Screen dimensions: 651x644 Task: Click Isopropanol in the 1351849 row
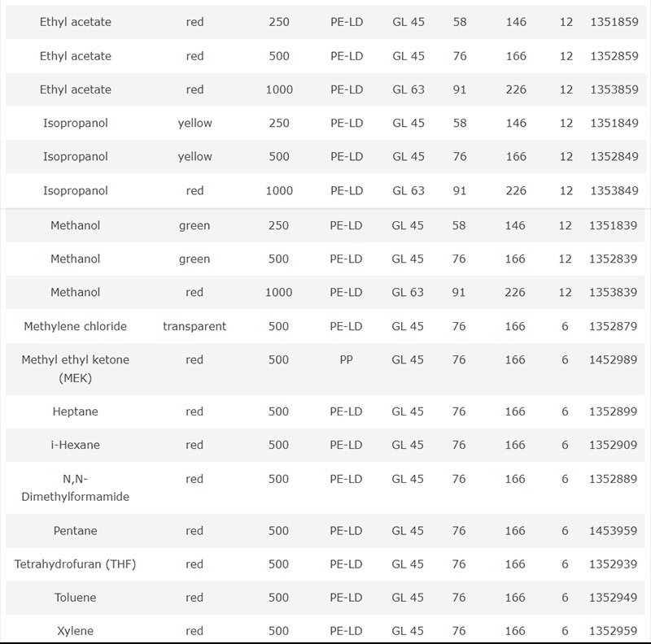pyautogui.click(x=75, y=124)
